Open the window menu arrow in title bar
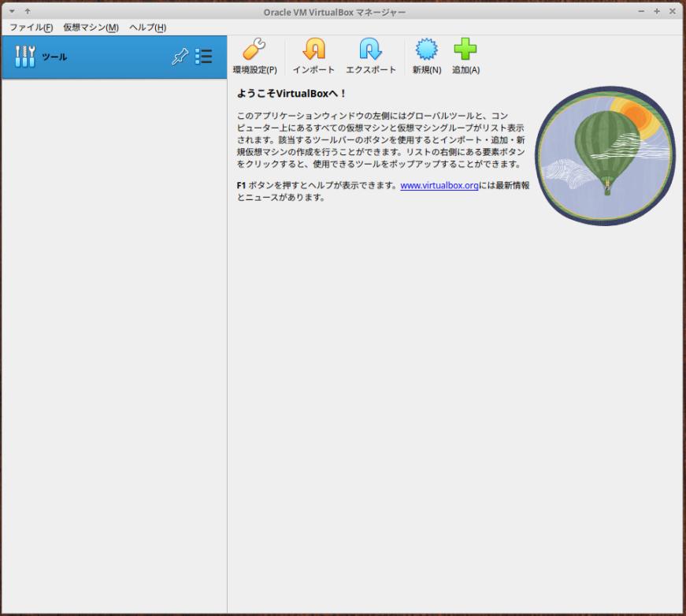Viewport: 686px width, 616px height. 13,11
